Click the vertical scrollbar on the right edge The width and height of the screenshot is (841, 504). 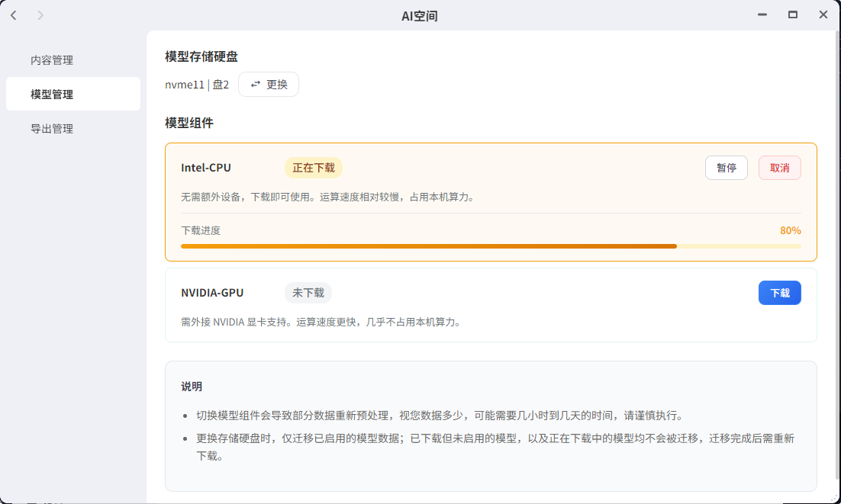pyautogui.click(x=838, y=255)
